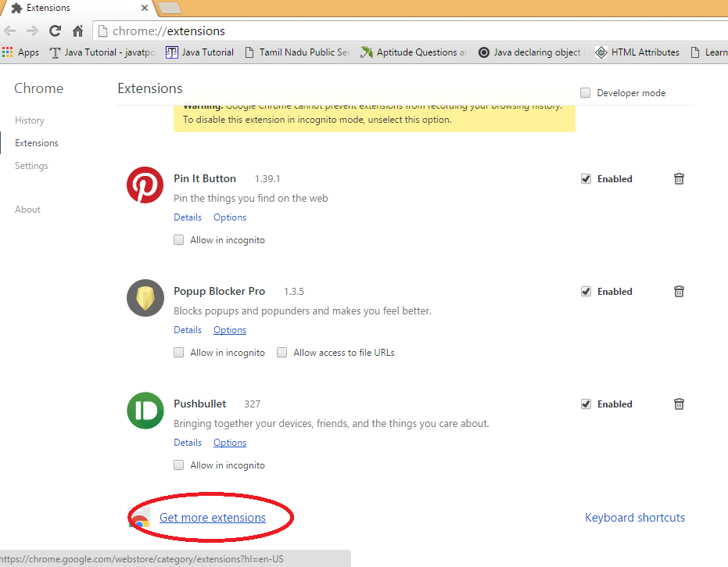This screenshot has width=728, height=567.
Task: Open Aptitude Questions bookmark
Action: point(413,52)
